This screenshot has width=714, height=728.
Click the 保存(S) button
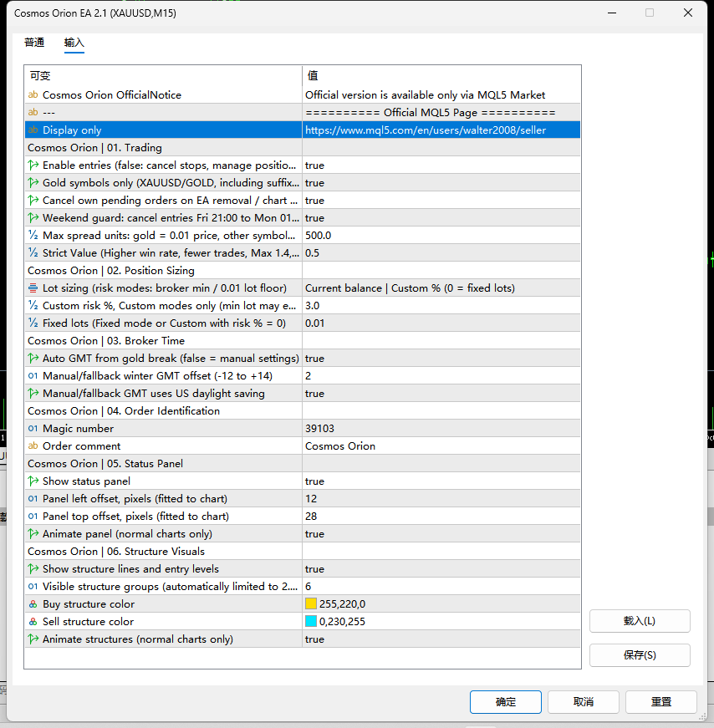tap(640, 655)
